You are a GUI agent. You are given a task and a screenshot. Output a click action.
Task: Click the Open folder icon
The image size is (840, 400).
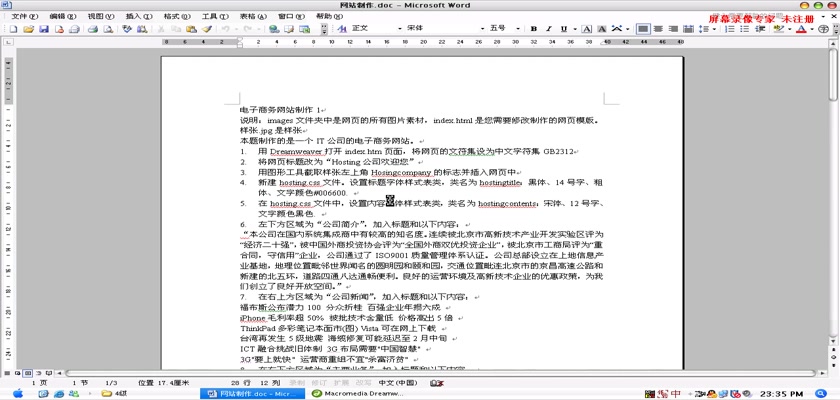tap(28, 29)
